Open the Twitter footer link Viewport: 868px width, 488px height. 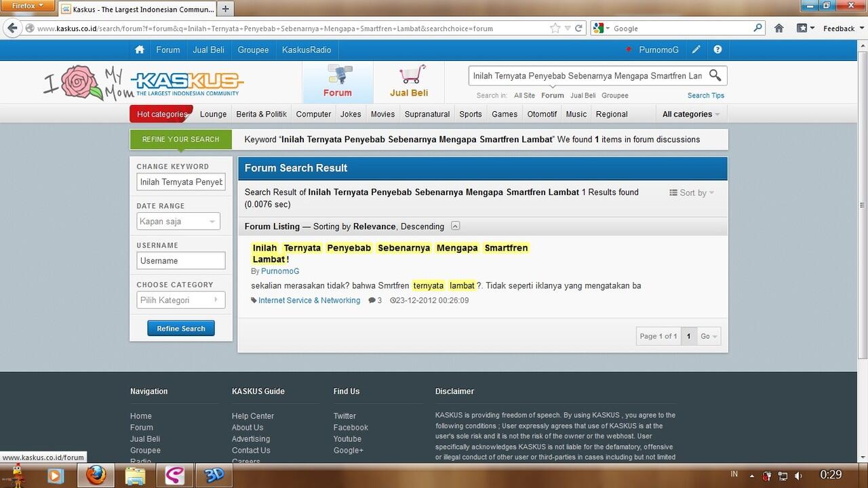[344, 416]
